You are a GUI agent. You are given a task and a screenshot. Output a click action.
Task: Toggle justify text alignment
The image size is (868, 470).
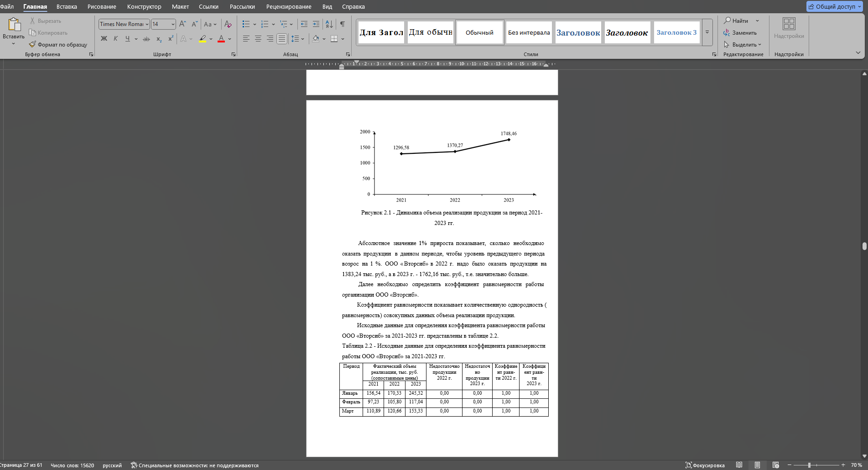click(282, 39)
